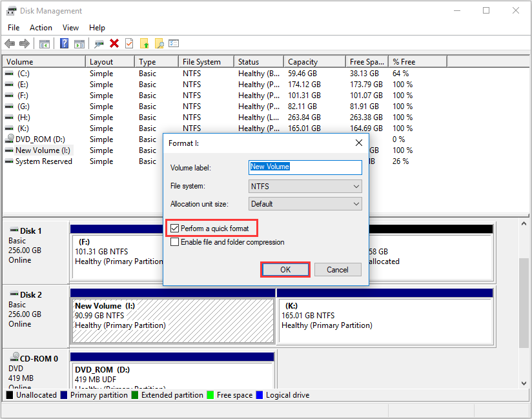The image size is (532, 419).
Task: Edit the Volume label input field
Action: coord(305,167)
